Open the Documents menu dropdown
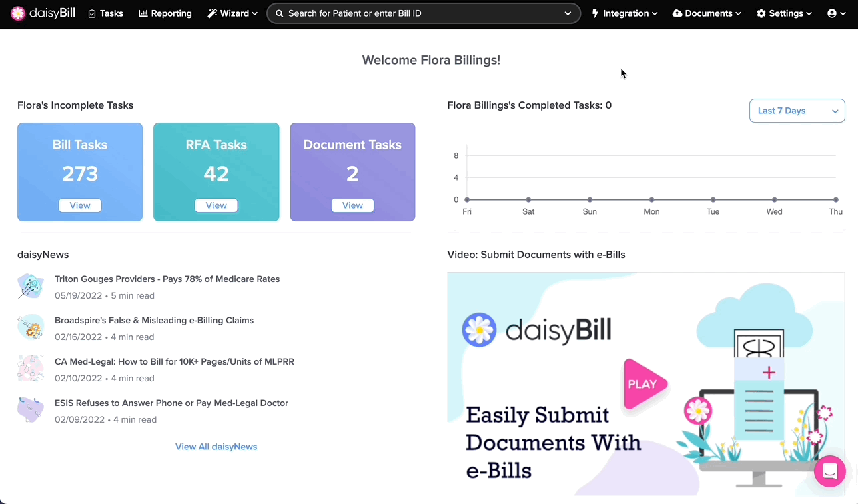The image size is (858, 504). (x=707, y=13)
